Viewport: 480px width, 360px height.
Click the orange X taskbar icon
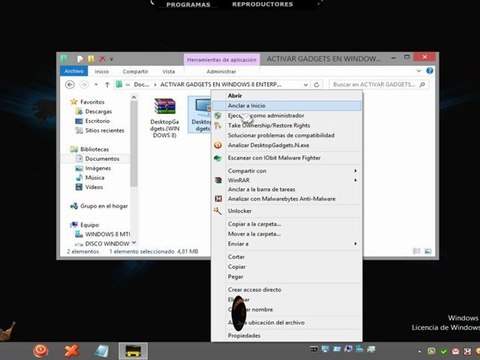pos(72,351)
